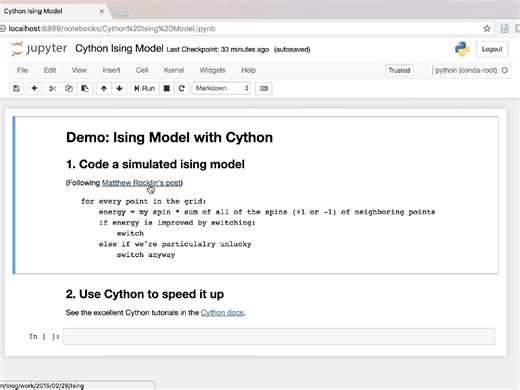
Task: Open the View menu
Action: click(x=79, y=70)
